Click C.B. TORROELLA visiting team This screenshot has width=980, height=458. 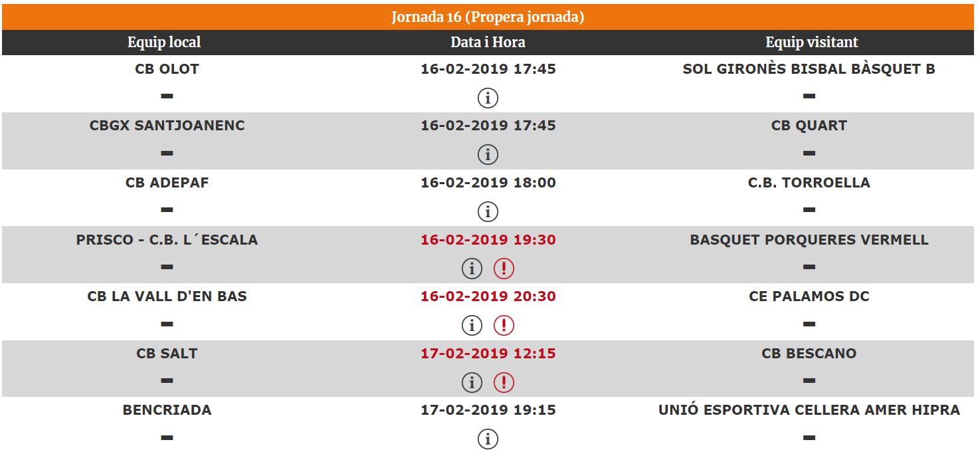809,183
